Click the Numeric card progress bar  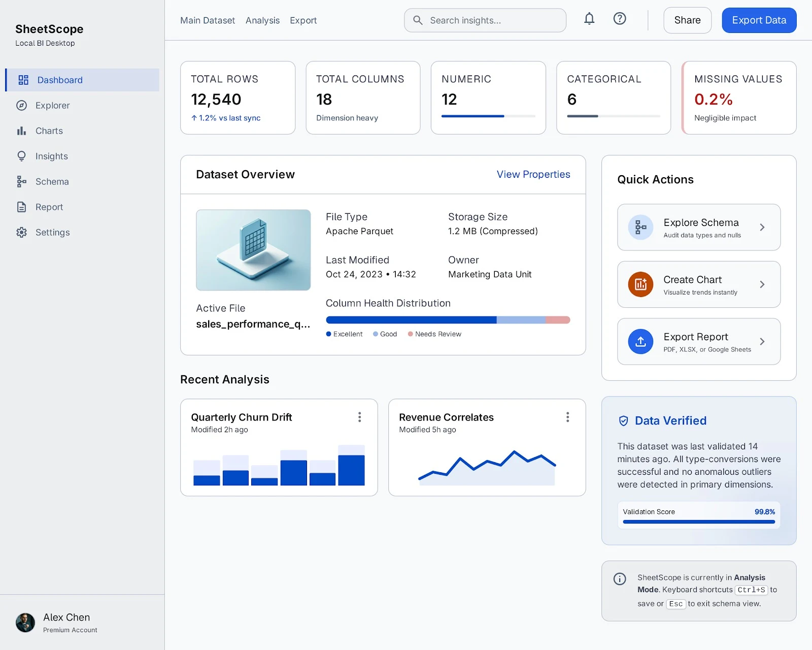[x=488, y=116]
